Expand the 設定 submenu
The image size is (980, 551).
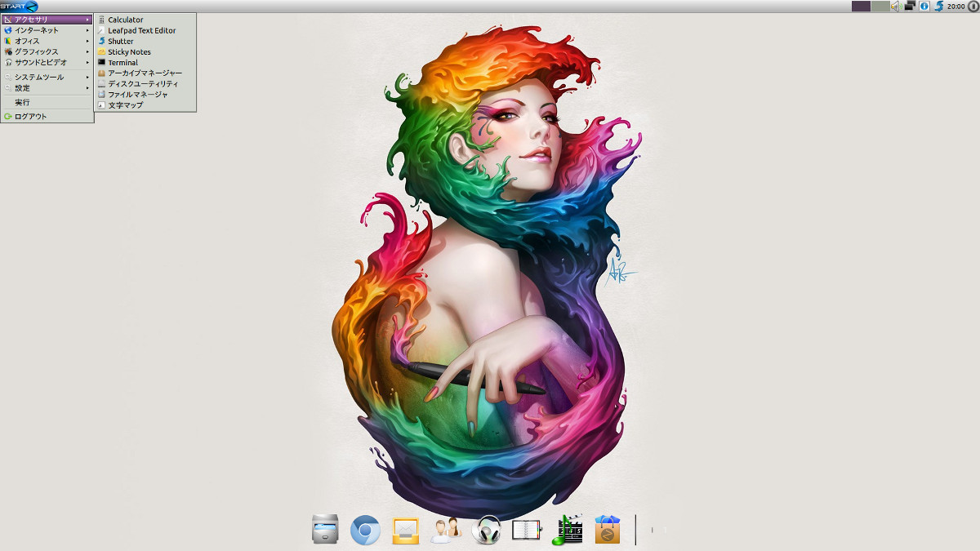[47, 88]
